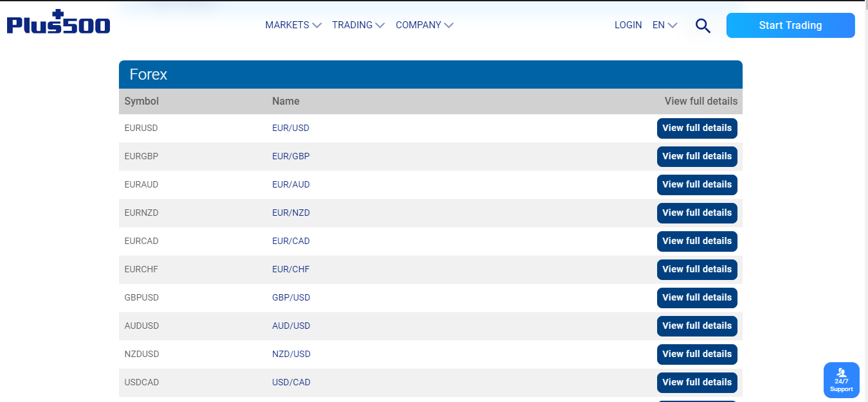The width and height of the screenshot is (868, 402).
Task: View full details for EUR/USD
Action: coord(697,128)
